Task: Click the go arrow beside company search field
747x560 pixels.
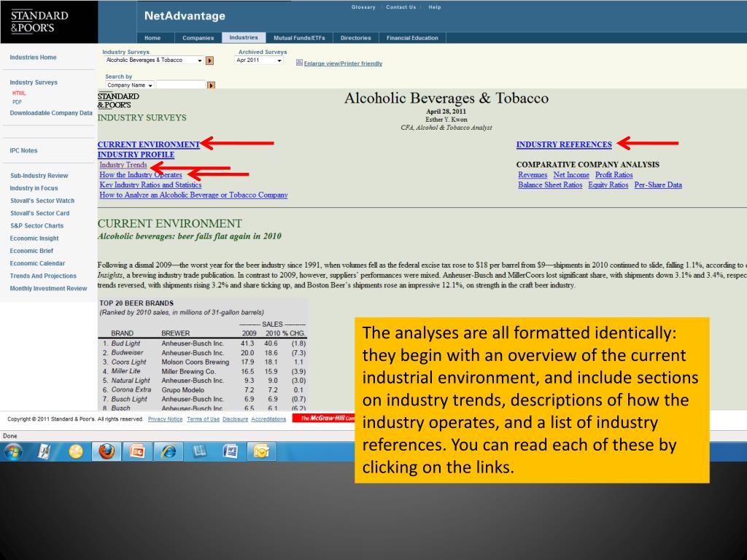Action: click(211, 85)
